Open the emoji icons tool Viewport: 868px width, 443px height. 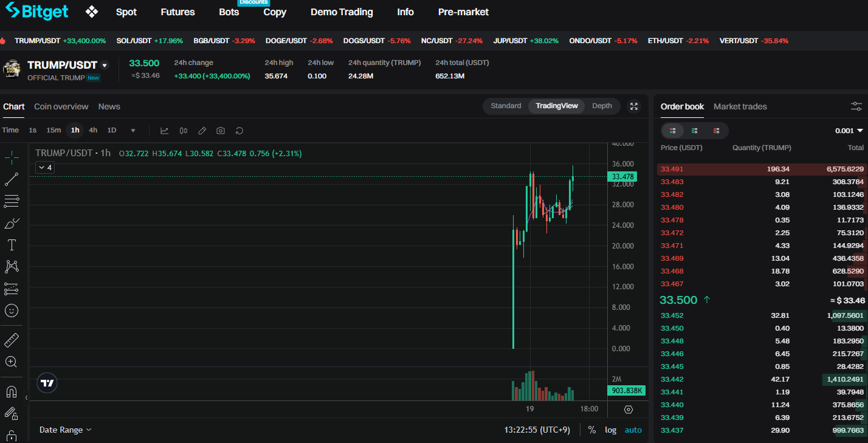[x=12, y=311]
